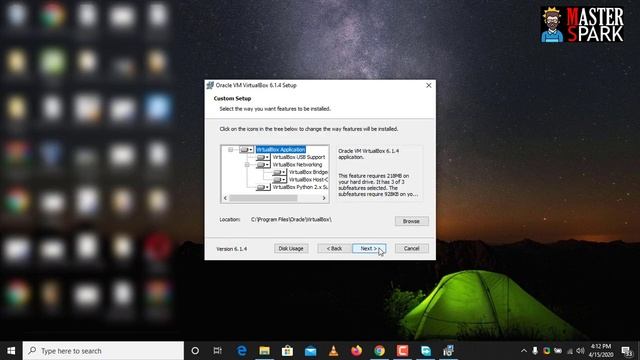Select VirtualBox USB Support tree label

(299, 157)
